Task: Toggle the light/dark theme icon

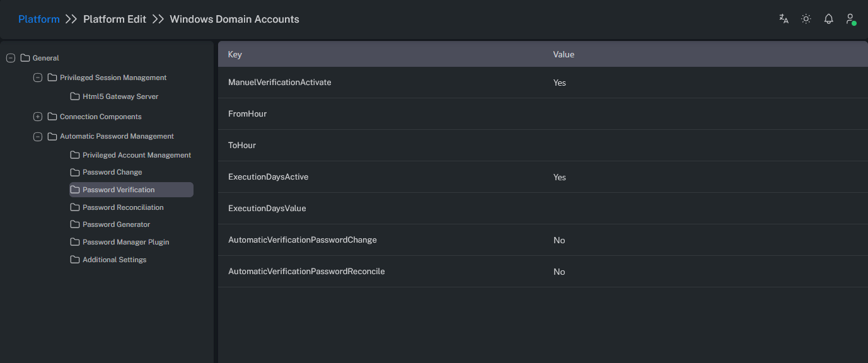Action: pyautogui.click(x=806, y=19)
